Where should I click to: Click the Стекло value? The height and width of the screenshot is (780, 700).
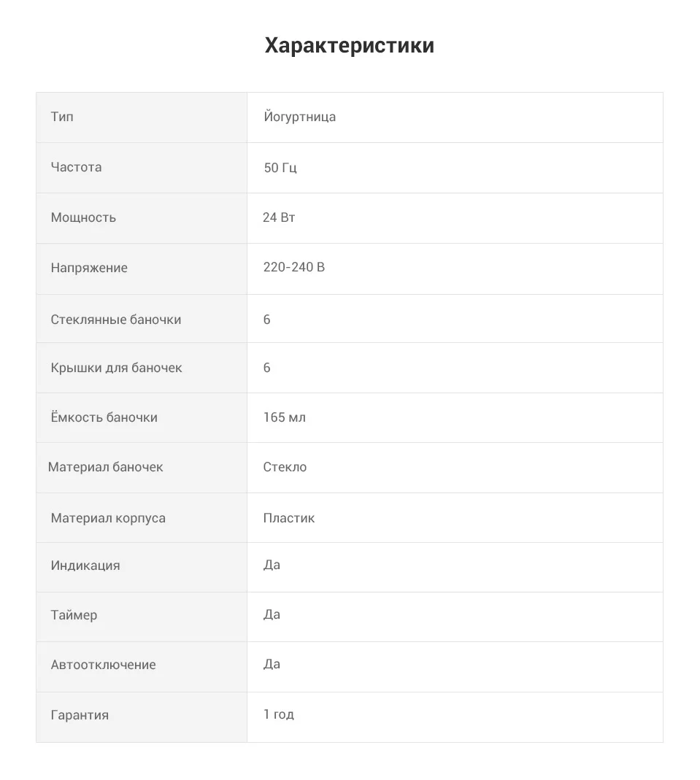click(285, 467)
